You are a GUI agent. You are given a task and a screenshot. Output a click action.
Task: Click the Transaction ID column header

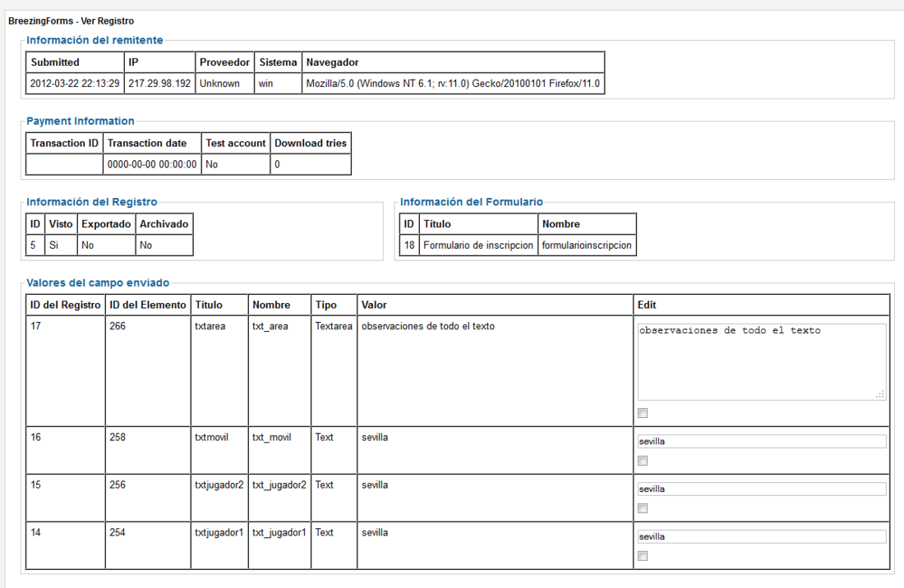[65, 143]
